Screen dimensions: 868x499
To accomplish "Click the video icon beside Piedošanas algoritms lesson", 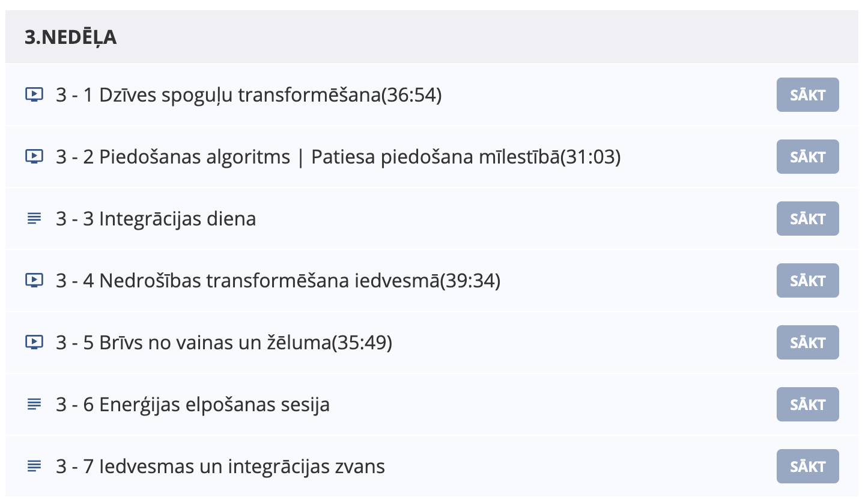I will (x=35, y=157).
